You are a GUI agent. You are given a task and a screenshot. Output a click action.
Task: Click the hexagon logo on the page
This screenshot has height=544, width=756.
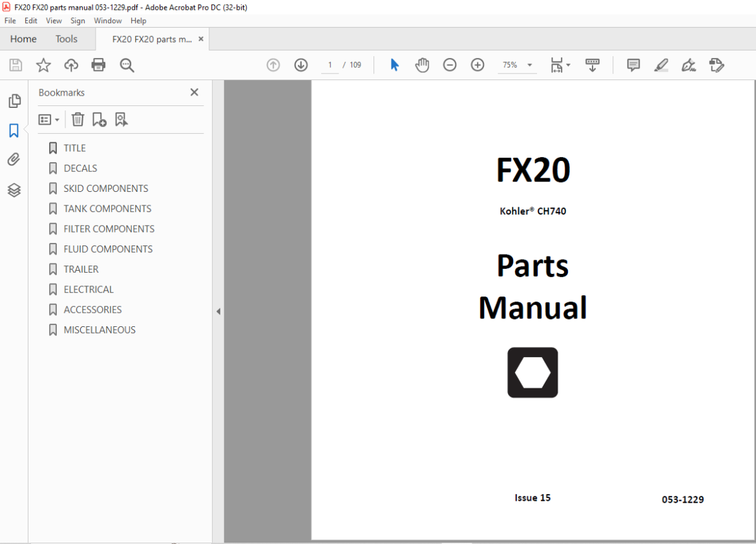click(533, 373)
